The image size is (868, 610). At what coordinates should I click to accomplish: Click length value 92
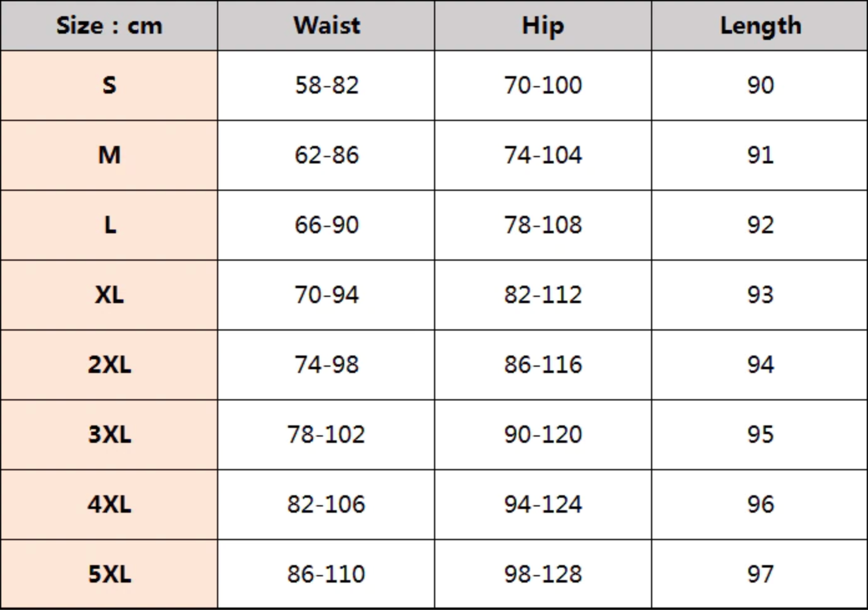tap(760, 225)
